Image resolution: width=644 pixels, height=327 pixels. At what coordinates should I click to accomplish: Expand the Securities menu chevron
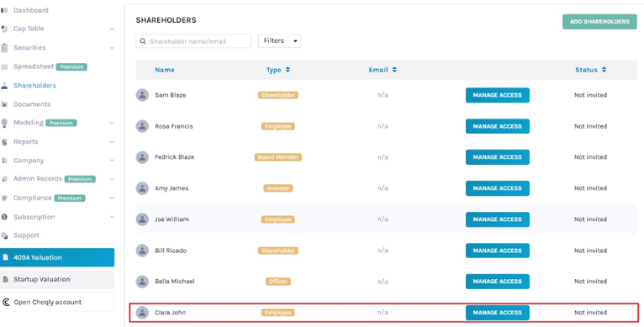tap(112, 48)
